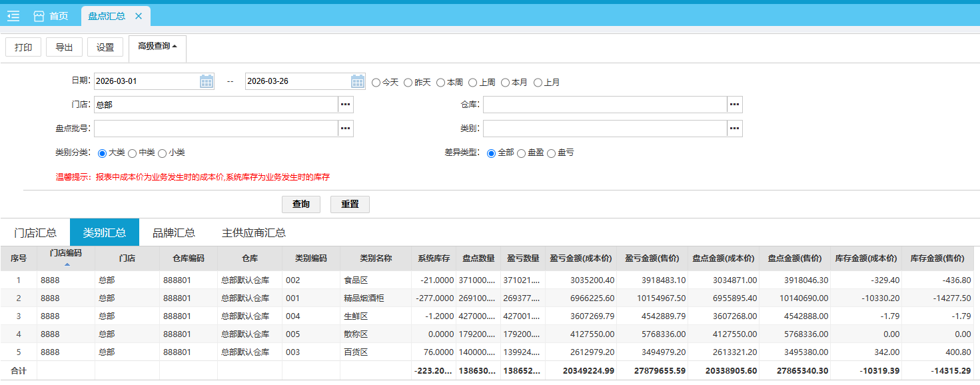This screenshot has height=385, width=980.
Task: Open the end date calendar picker
Action: pyautogui.click(x=358, y=81)
